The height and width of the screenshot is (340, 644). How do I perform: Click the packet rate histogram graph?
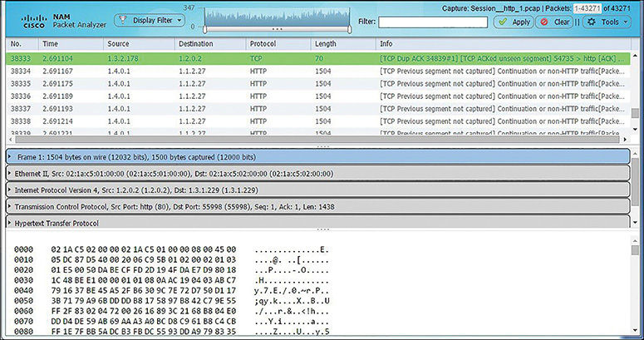point(278,17)
